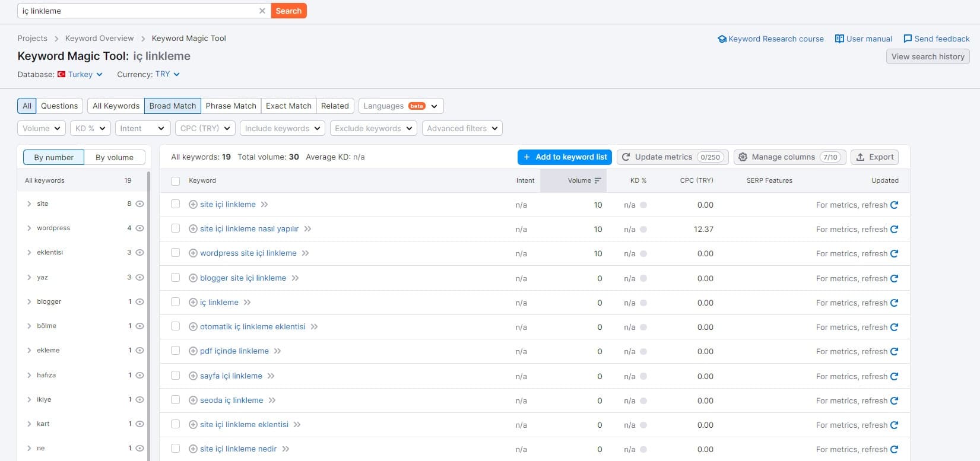This screenshot has height=461, width=980.
Task: Open double-arrow for blogger site içi linkleme
Action: (x=295, y=278)
